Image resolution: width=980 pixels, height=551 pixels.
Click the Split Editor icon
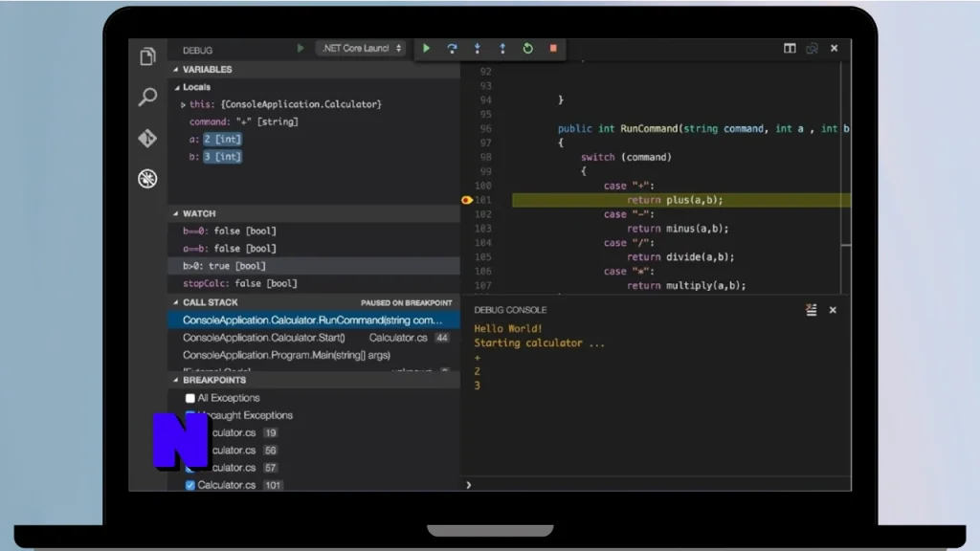coord(790,48)
